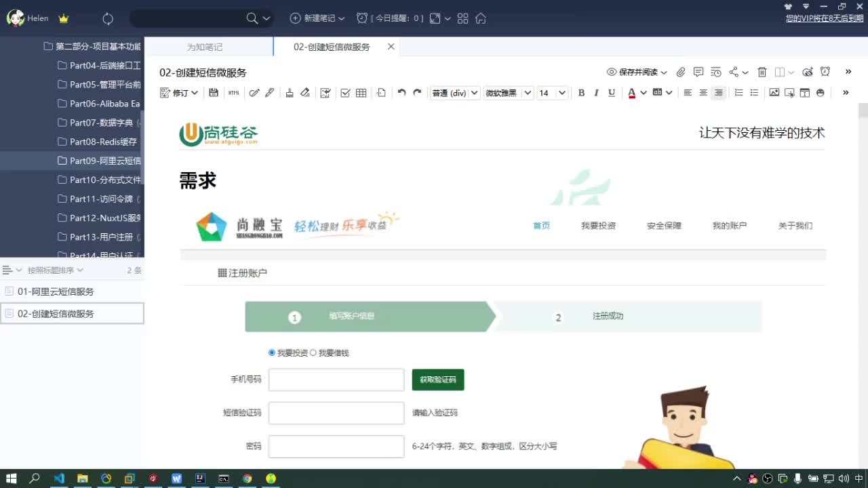
Task: Open the 修订 dropdown
Action: (x=195, y=93)
